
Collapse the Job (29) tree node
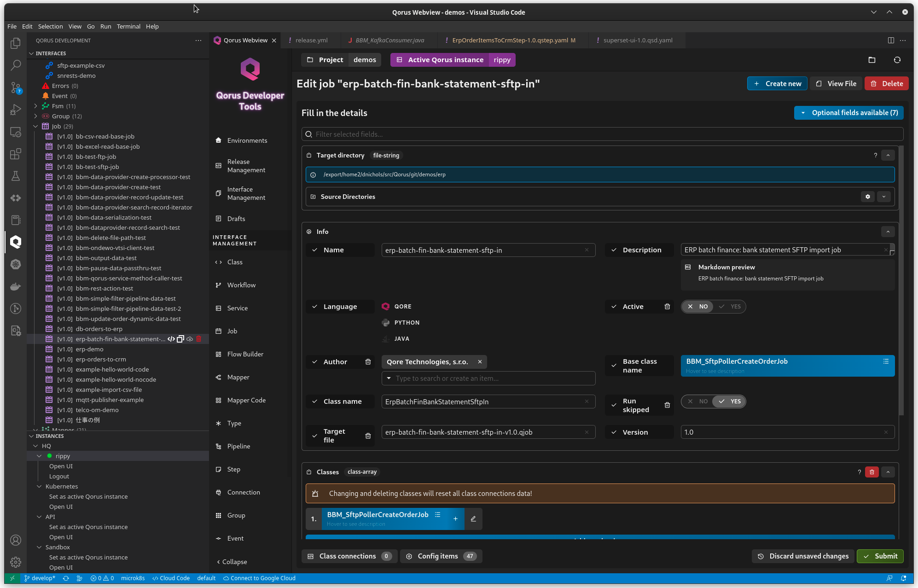click(35, 126)
